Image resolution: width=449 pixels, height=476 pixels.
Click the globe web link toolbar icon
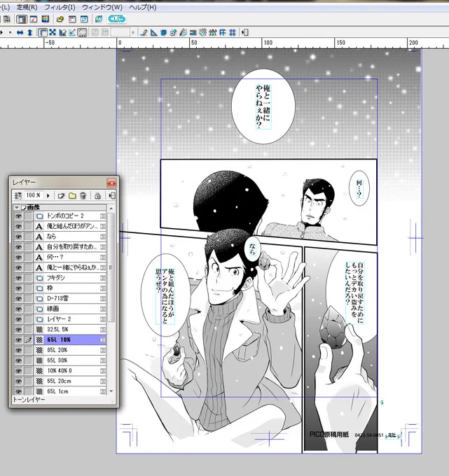coord(99,19)
